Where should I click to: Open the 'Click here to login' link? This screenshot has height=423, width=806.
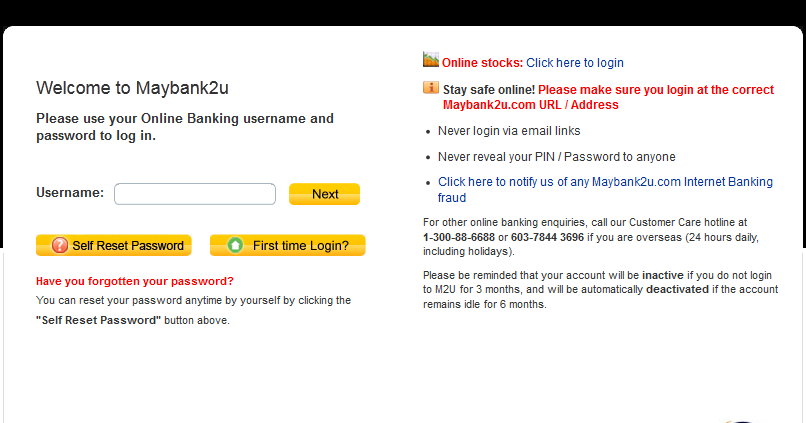coord(575,63)
